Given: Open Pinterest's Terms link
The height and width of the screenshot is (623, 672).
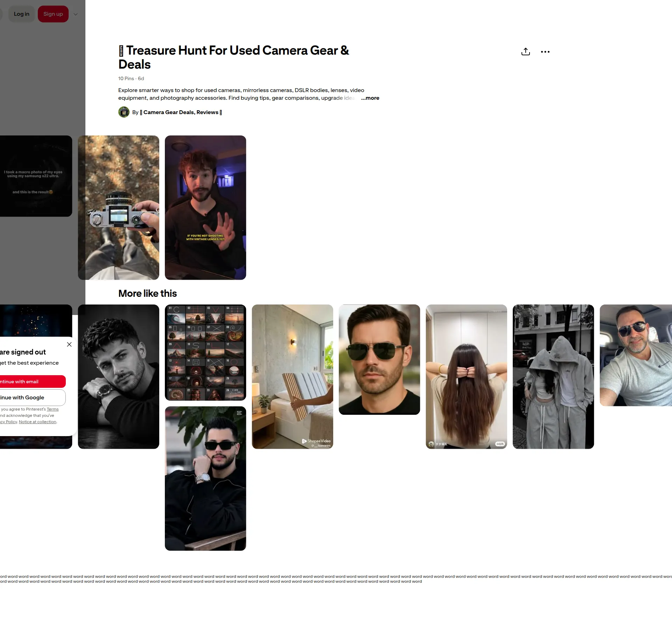Looking at the screenshot, I should pos(52,409).
